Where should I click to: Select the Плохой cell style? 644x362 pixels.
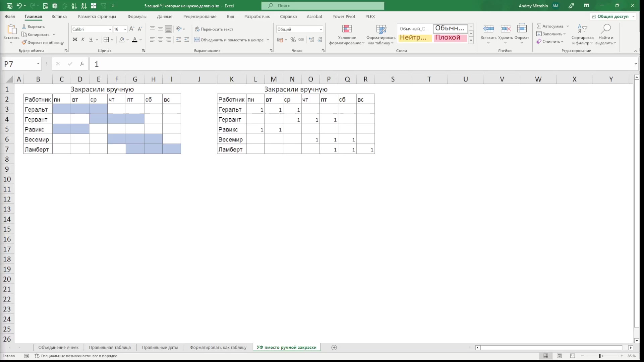pos(450,38)
